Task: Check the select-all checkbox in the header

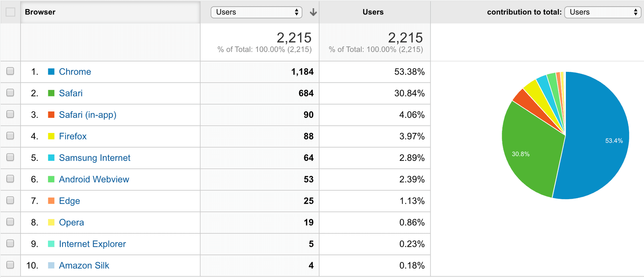Action: [10, 12]
